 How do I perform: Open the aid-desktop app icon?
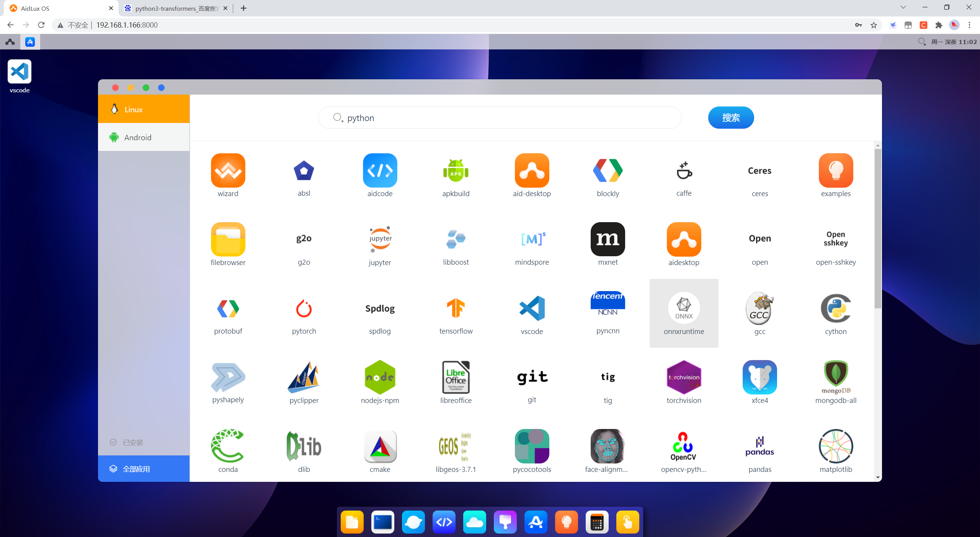[x=532, y=170]
